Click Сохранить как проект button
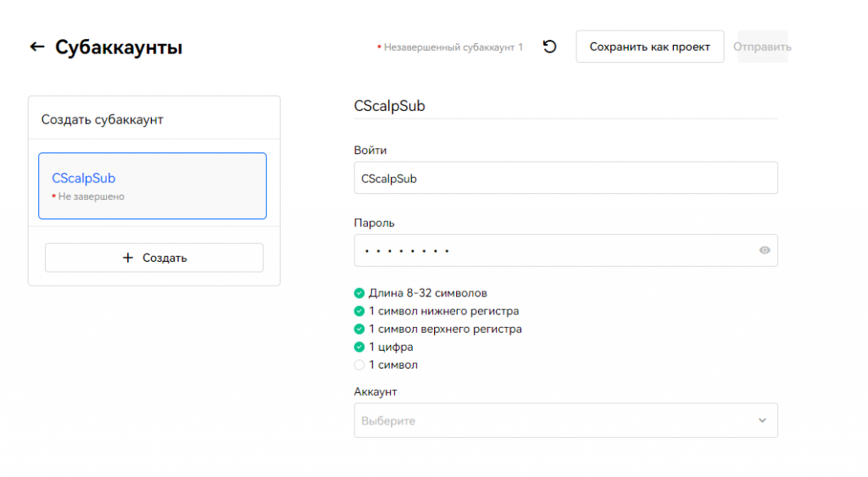Image resolution: width=868 pixels, height=477 pixels. coord(649,47)
